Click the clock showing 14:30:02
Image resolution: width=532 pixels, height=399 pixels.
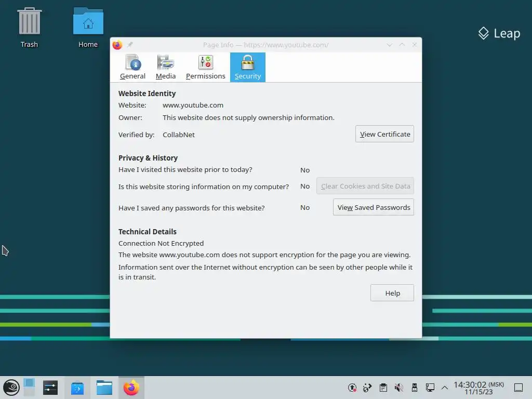[478, 388]
